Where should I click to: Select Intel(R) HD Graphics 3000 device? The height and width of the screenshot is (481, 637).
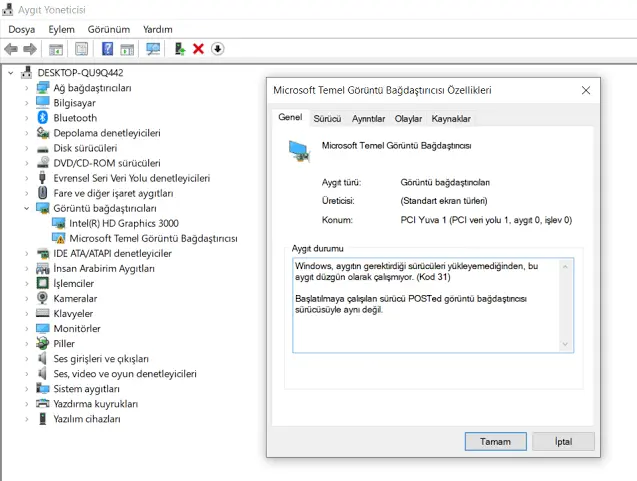click(124, 223)
